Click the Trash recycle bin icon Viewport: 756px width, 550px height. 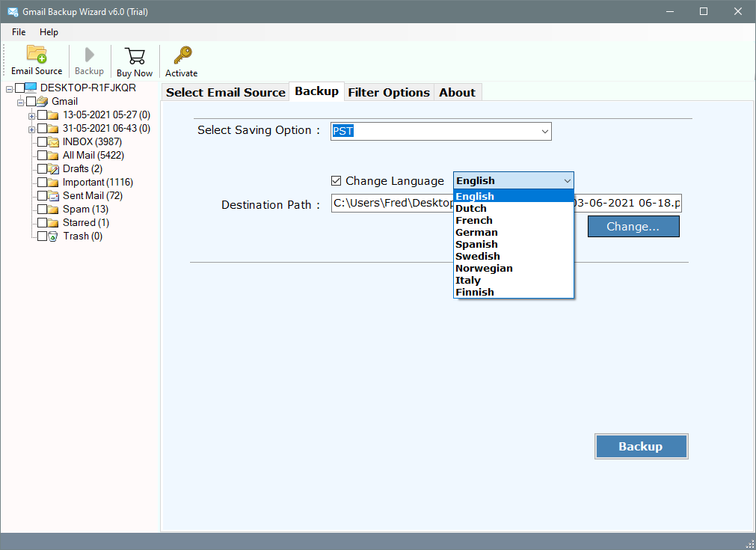(x=53, y=236)
